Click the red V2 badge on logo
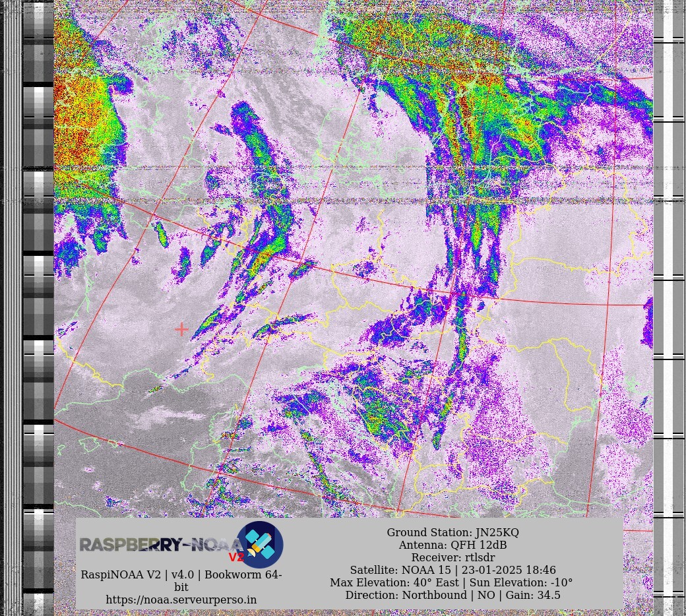Image resolution: width=686 pixels, height=616 pixels. click(235, 557)
